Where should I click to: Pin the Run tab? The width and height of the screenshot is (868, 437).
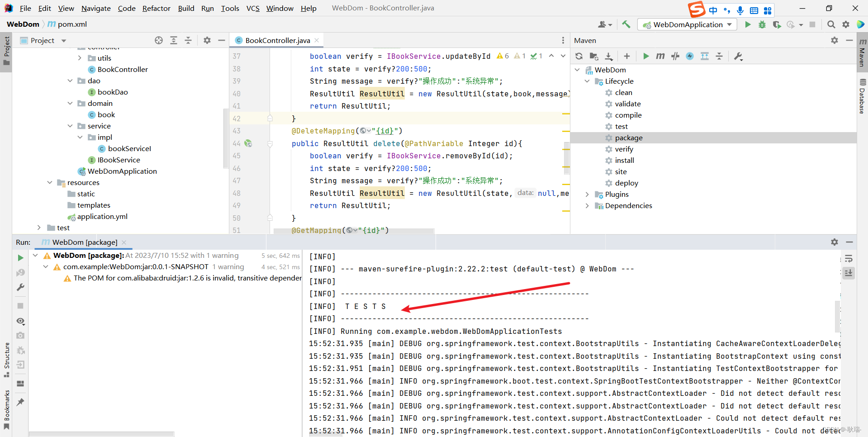(20, 402)
